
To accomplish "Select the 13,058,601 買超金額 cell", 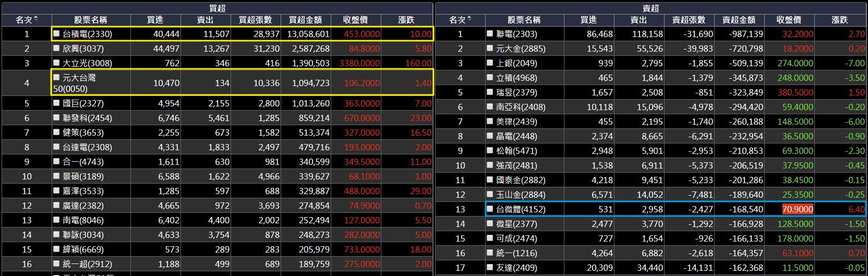I will click(306, 34).
